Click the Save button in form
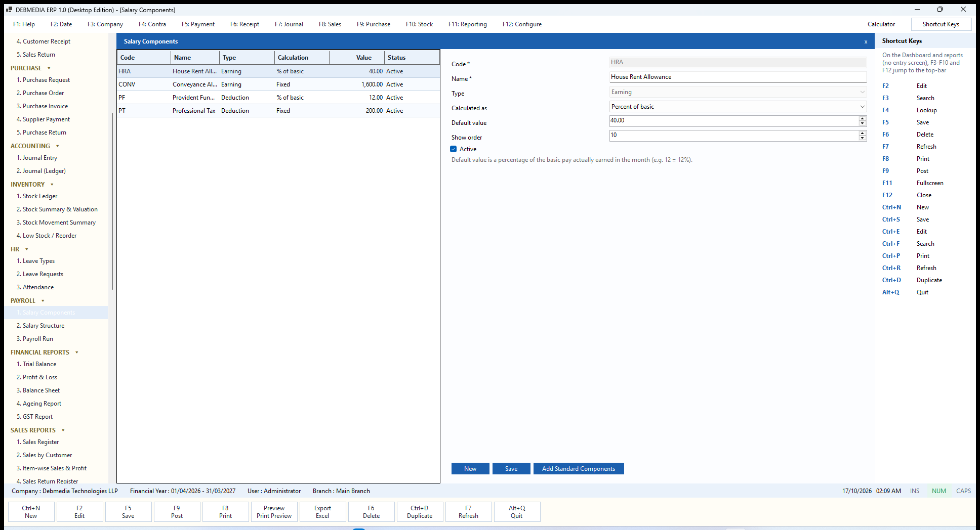Screen dimensions: 980x530 (511, 469)
